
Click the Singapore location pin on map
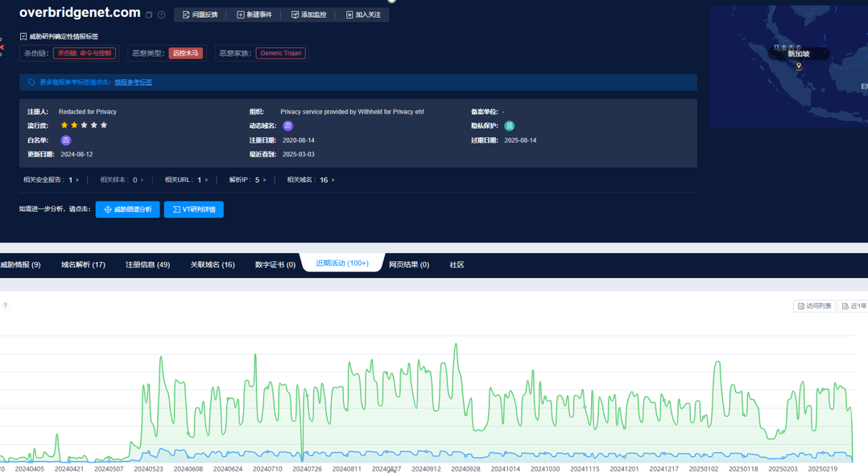pos(799,66)
